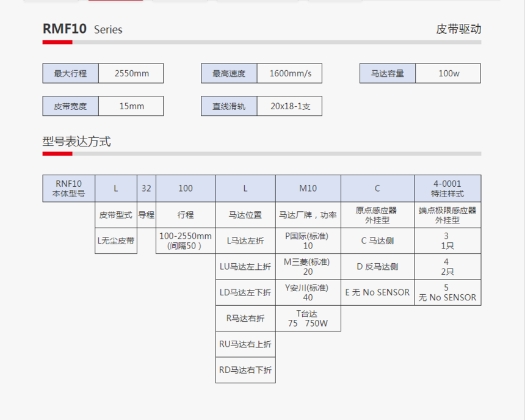Click the 皮带驱动 label at top right
Screen dimensions: 525x420
point(454,29)
